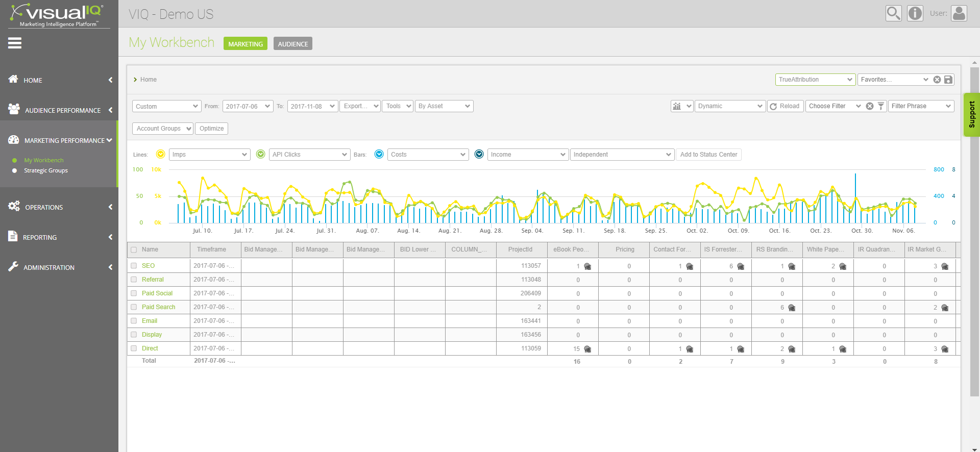Open the Support side tab
The image size is (980, 452).
[972, 115]
